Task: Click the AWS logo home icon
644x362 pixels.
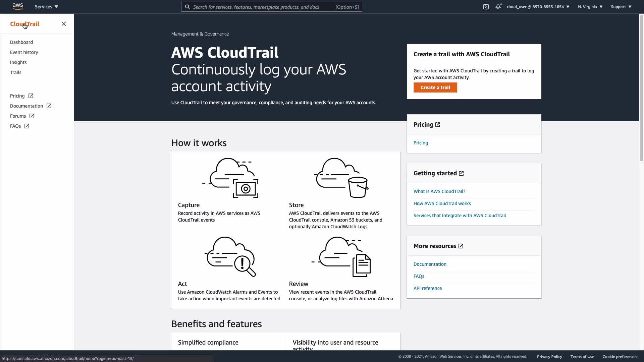Action: tap(17, 7)
